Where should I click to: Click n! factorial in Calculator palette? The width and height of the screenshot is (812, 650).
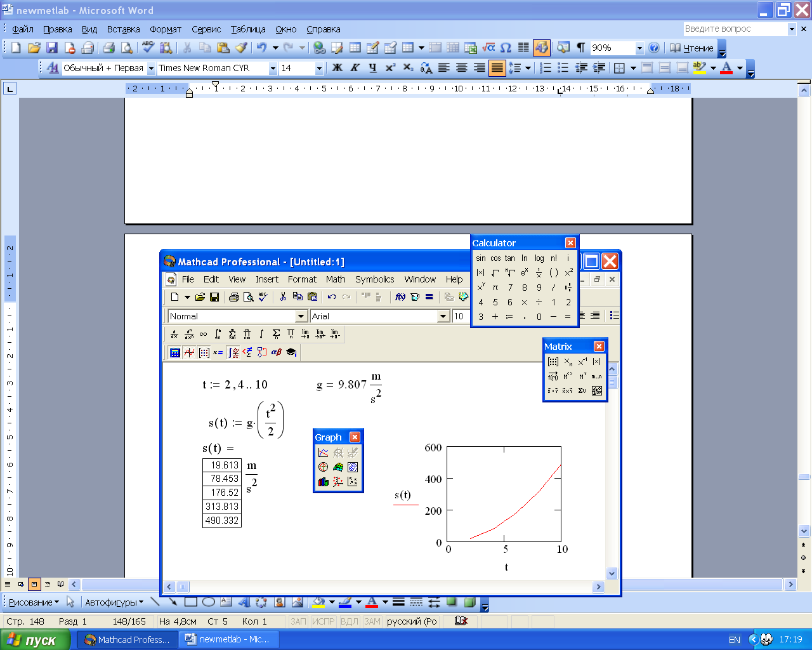pyautogui.click(x=554, y=258)
